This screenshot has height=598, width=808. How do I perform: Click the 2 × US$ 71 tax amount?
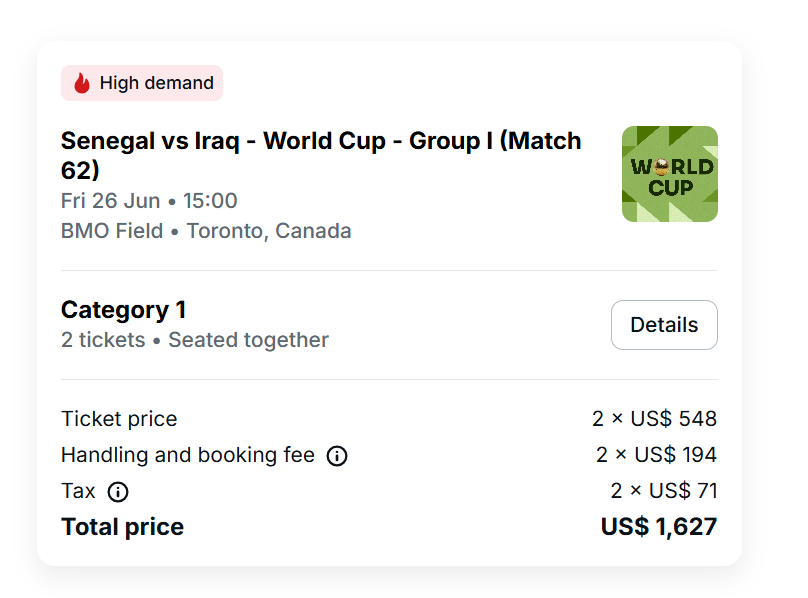[664, 491]
